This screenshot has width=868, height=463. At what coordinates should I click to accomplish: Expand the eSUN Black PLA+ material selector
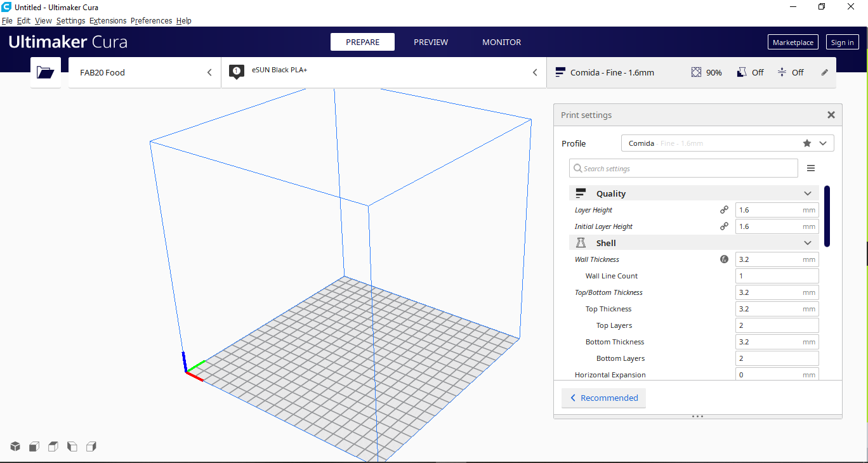coord(383,72)
